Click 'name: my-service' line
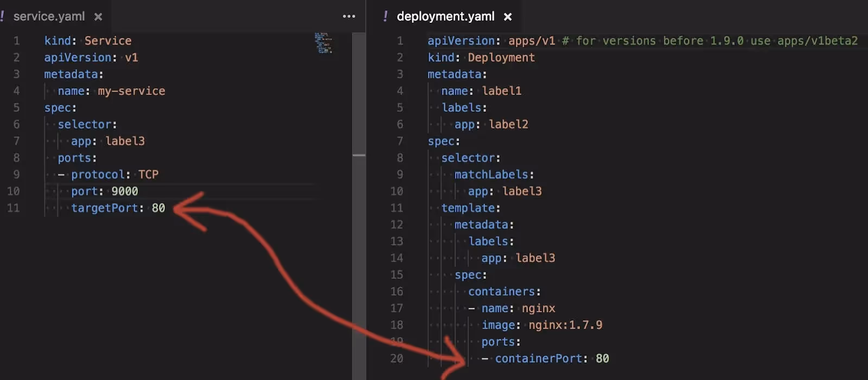The image size is (868, 380). 111,91
